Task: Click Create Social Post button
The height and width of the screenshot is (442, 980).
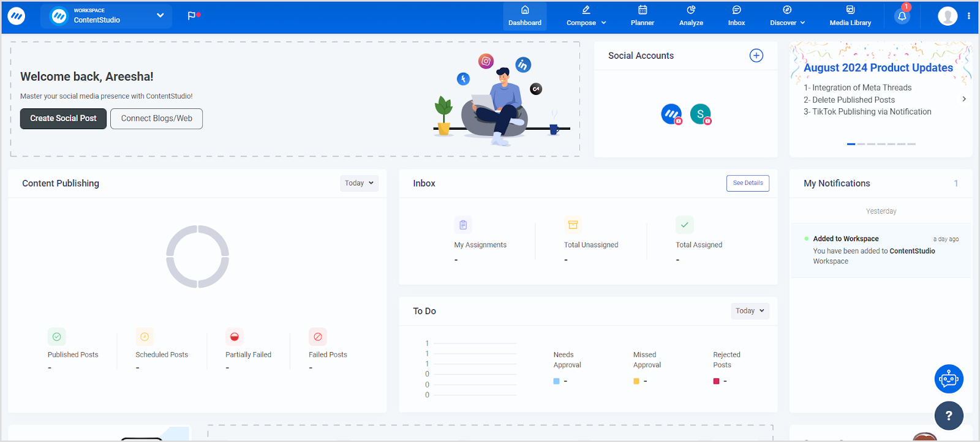Action: coord(63,119)
